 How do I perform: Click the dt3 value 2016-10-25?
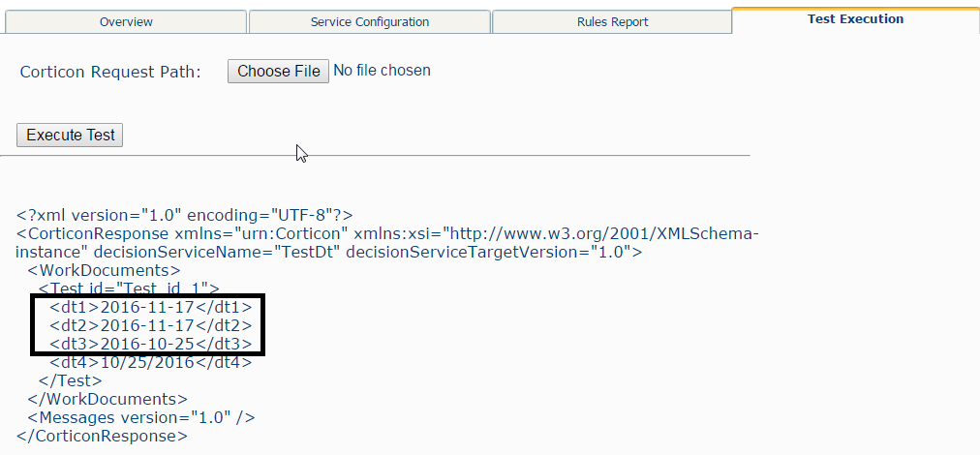point(147,344)
